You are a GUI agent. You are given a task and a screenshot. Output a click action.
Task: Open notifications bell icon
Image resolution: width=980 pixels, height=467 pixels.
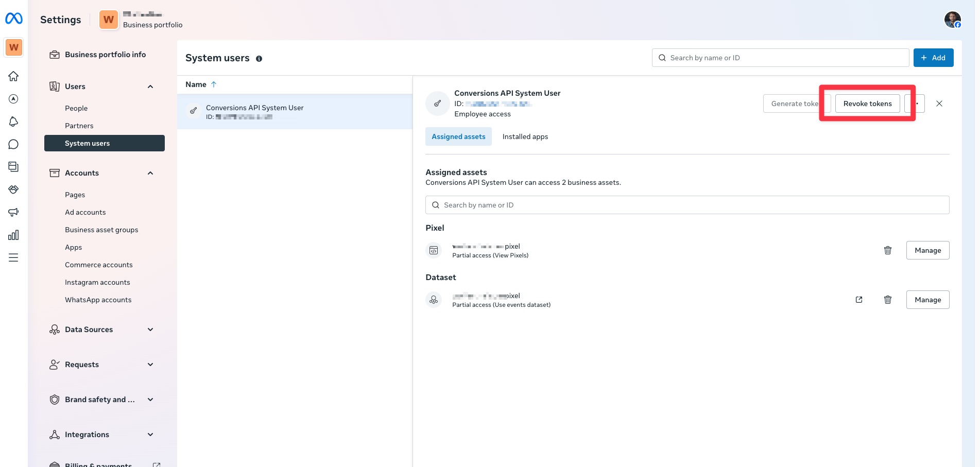[13, 122]
